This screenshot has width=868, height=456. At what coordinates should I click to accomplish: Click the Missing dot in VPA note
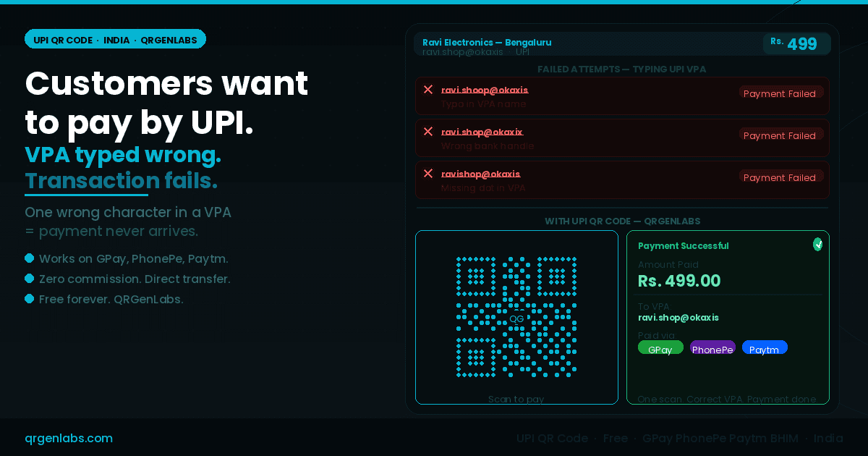tap(483, 187)
